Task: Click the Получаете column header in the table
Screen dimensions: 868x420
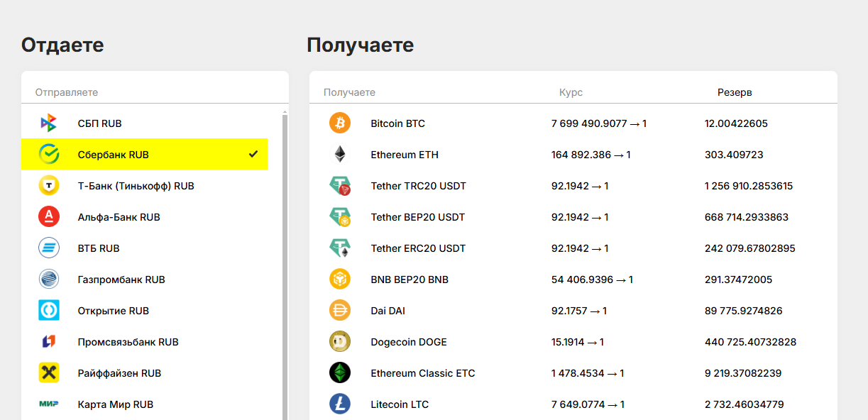Action: tap(349, 92)
